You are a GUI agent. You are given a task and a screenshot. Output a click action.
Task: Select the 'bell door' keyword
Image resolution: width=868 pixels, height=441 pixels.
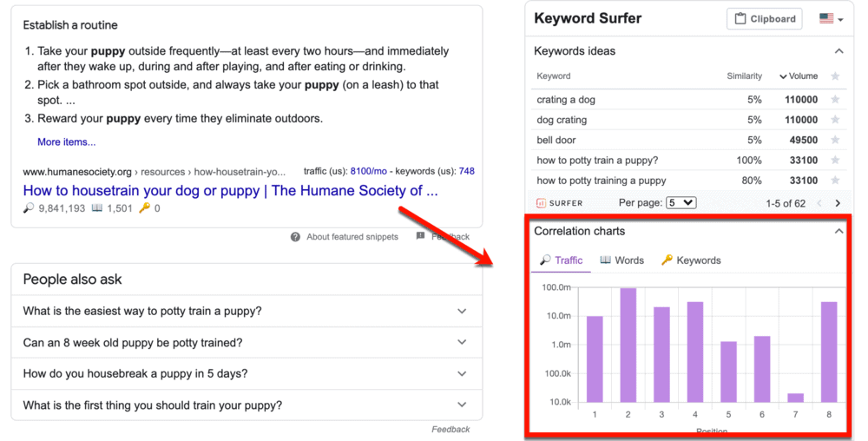(x=556, y=140)
